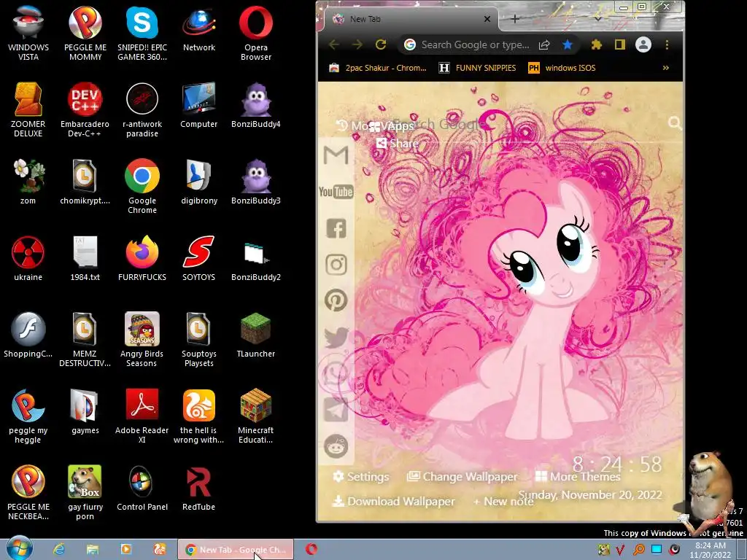The height and width of the screenshot is (560, 747).
Task: Open the Chrome extensions puzzle icon
Action: (x=596, y=44)
